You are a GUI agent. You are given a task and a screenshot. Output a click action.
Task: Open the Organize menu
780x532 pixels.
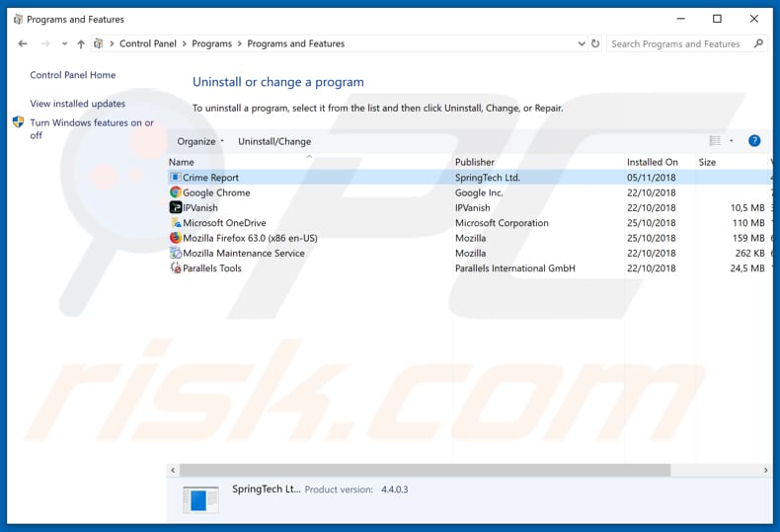[x=200, y=142]
